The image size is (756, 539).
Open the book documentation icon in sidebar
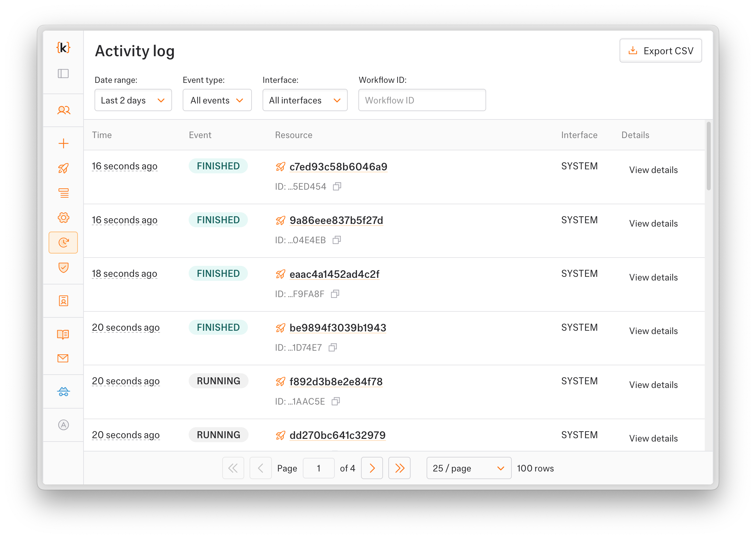click(63, 334)
